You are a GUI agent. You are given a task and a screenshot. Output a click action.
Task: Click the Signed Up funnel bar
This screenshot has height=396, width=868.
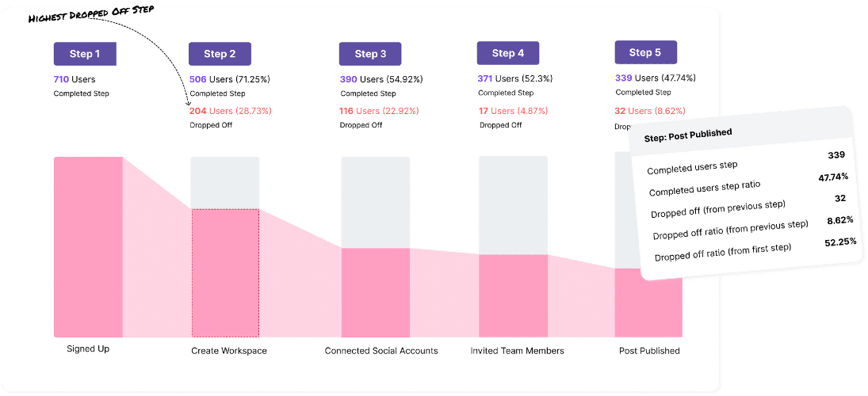88,246
